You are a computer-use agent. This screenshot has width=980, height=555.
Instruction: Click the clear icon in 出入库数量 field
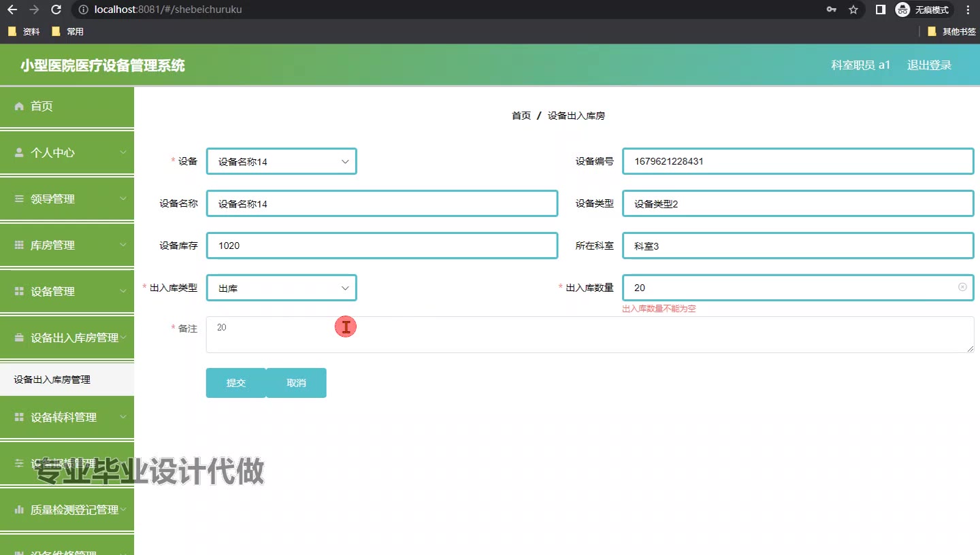point(962,287)
